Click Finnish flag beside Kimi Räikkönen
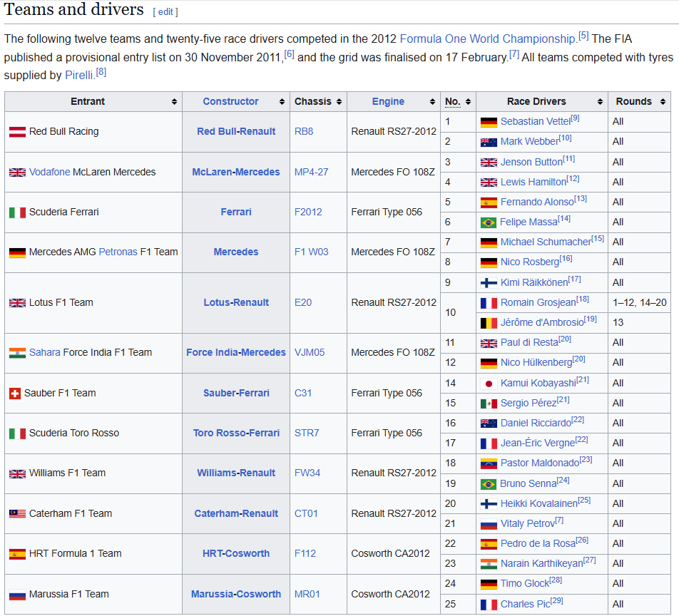The width and height of the screenshot is (679, 616). pyautogui.click(x=489, y=283)
